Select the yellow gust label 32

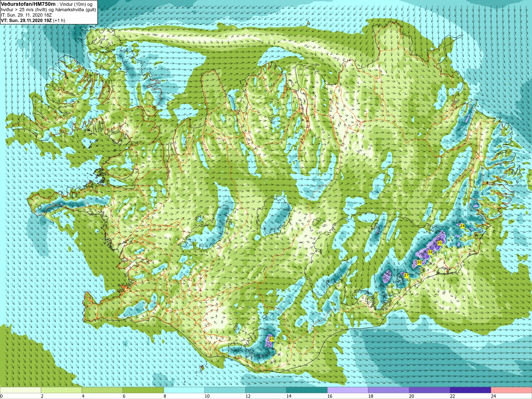tap(430, 252)
